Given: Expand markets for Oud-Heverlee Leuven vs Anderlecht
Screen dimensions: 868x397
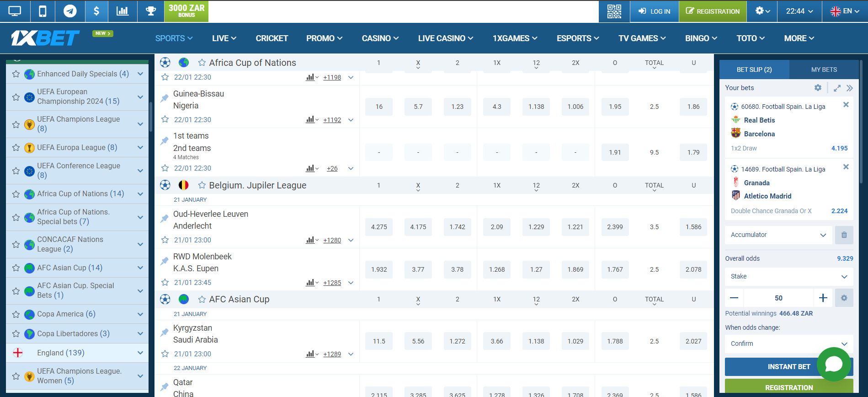Looking at the screenshot, I should click(351, 240).
